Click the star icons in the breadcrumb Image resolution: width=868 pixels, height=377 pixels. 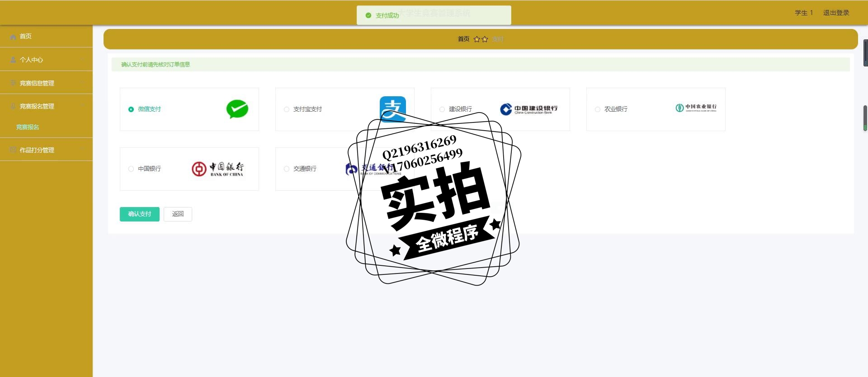[481, 39]
